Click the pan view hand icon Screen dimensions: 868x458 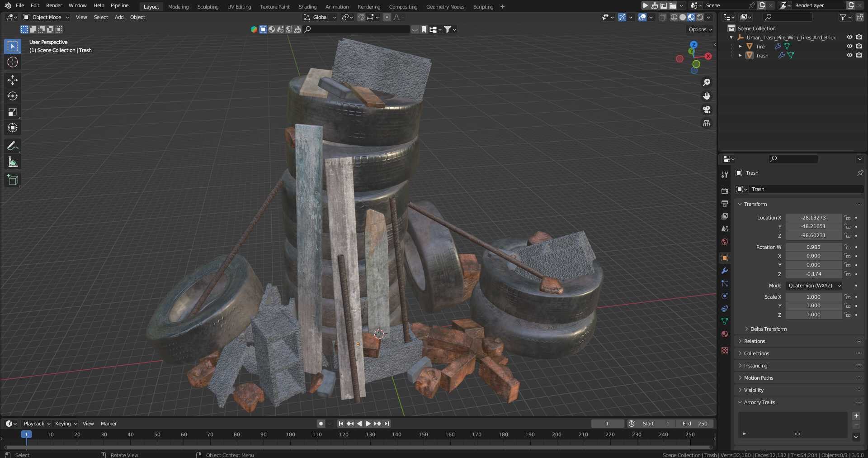(707, 96)
